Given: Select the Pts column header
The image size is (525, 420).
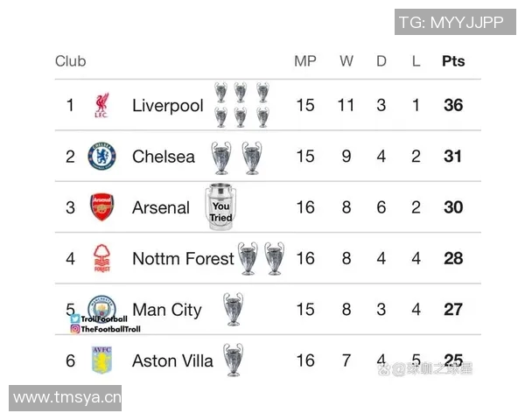Looking at the screenshot, I should (x=453, y=61).
